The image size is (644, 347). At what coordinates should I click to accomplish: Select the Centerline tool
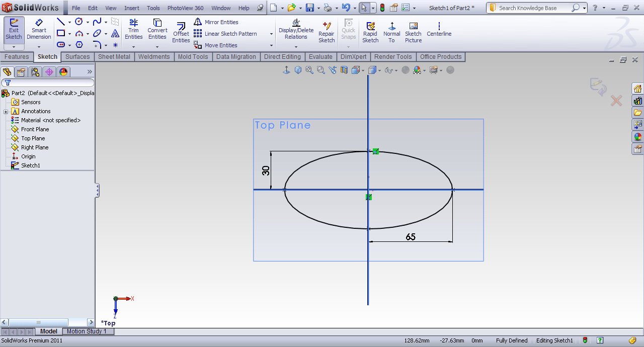(439, 30)
